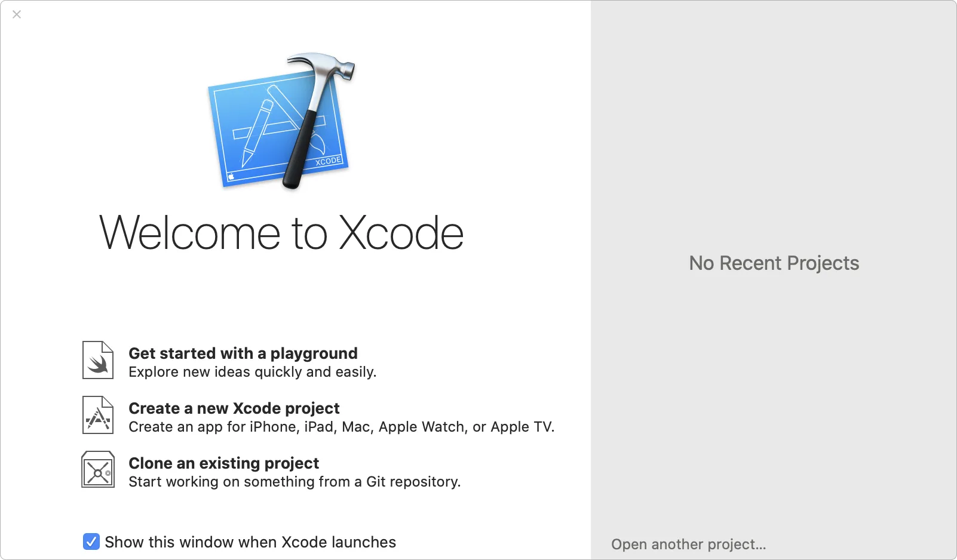The height and width of the screenshot is (560, 957).
Task: Uncheck Show this window when Xcode launches
Action: tap(91, 541)
